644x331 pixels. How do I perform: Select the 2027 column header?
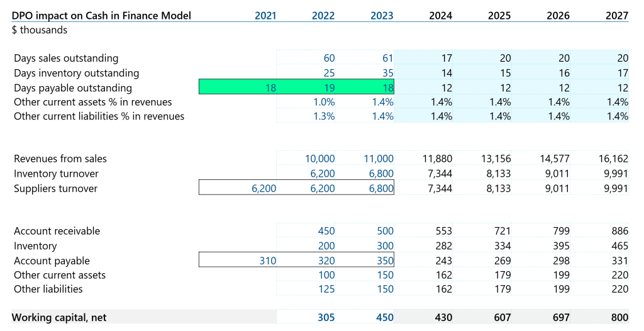pyautogui.click(x=616, y=16)
